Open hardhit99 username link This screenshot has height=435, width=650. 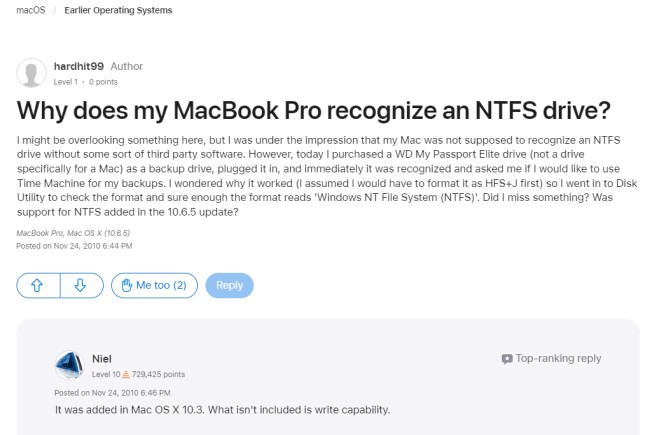79,65
